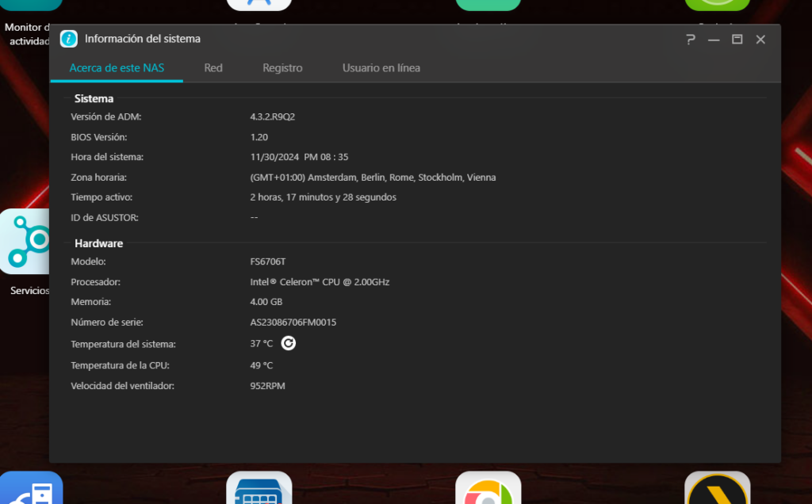Click the Sistema section heading
This screenshot has width=812, height=504.
coord(94,98)
